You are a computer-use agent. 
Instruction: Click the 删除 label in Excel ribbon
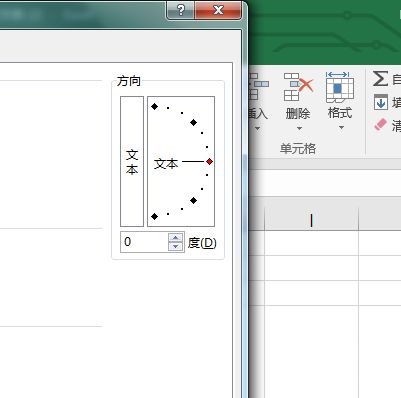(298, 114)
